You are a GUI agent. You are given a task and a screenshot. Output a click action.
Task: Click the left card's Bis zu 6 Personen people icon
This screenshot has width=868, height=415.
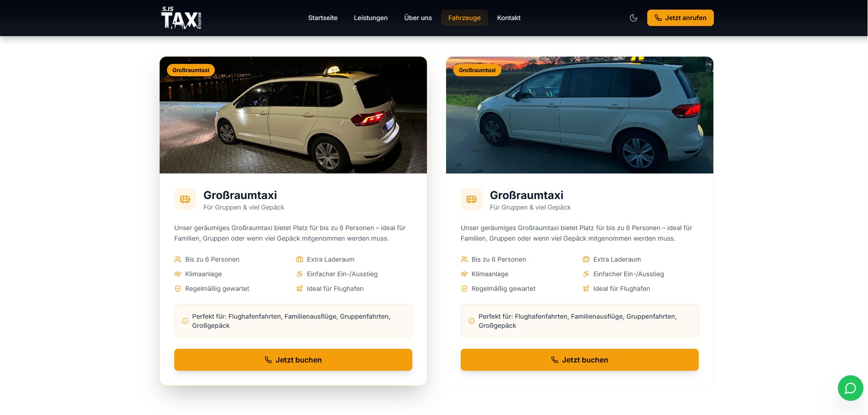pos(178,259)
